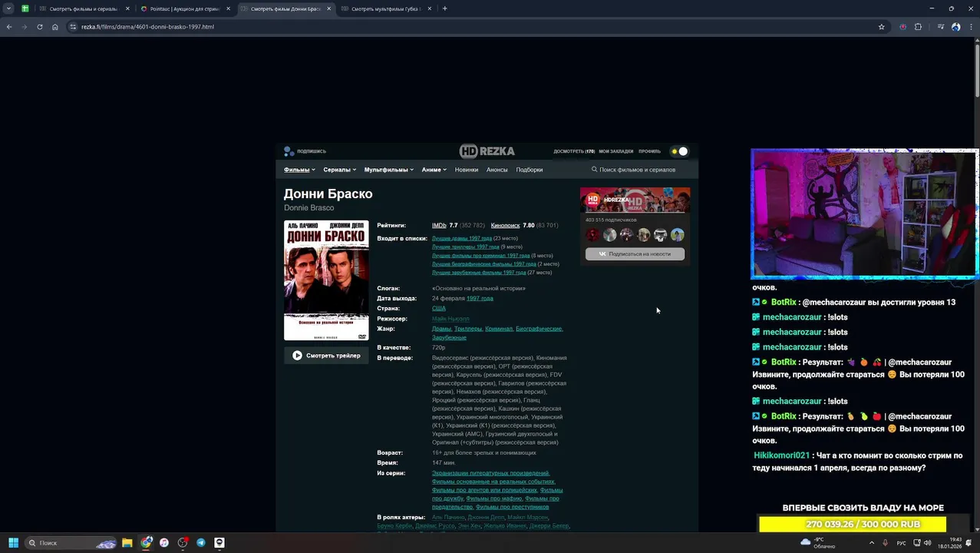This screenshot has width=980, height=553.
Task: Expand the 'Мультфильмы' menu
Action: pyautogui.click(x=388, y=170)
